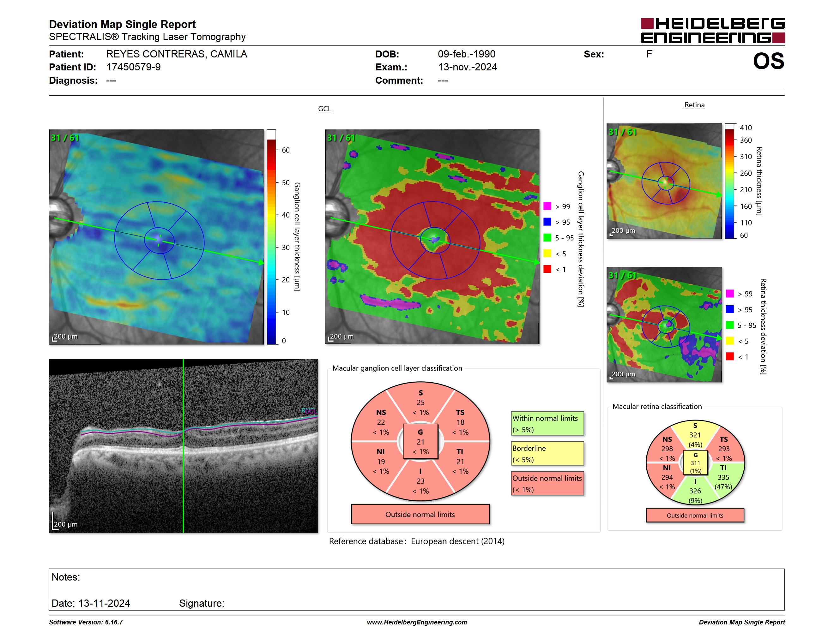Image resolution: width=834 pixels, height=644 pixels.
Task: Click GCL sector TI with value 21
Action: 460,462
